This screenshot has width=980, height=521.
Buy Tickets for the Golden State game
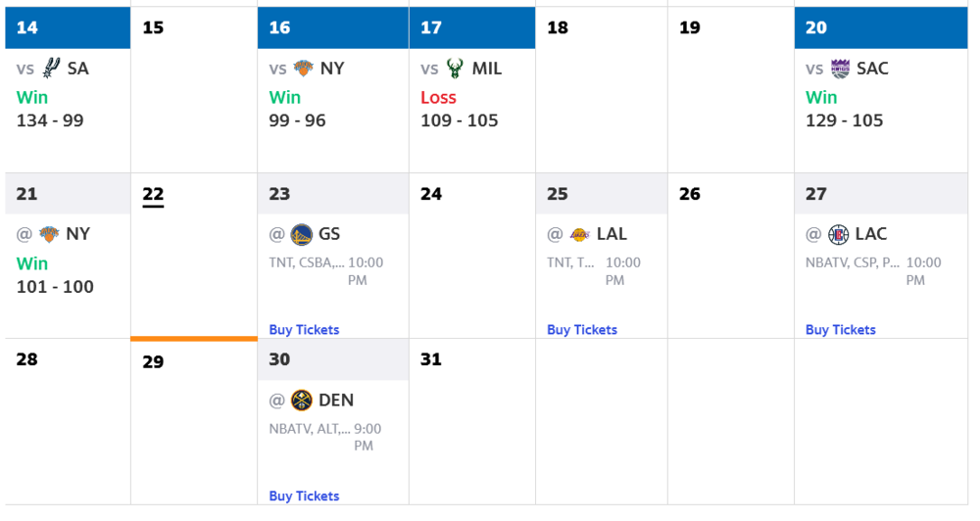(304, 330)
